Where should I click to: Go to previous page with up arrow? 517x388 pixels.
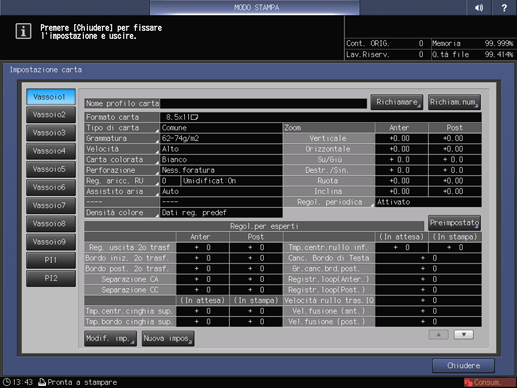438,335
